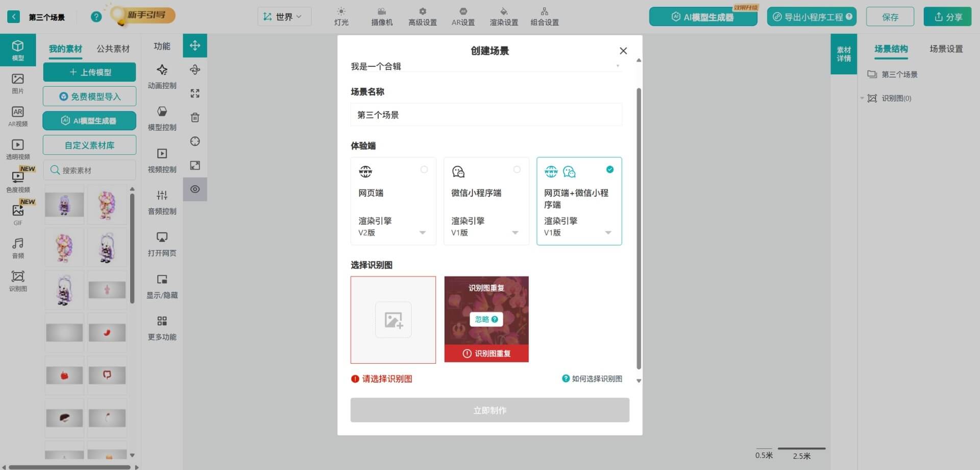Switch to 公共素材 tab
The height and width of the screenshot is (470, 980).
(x=113, y=49)
